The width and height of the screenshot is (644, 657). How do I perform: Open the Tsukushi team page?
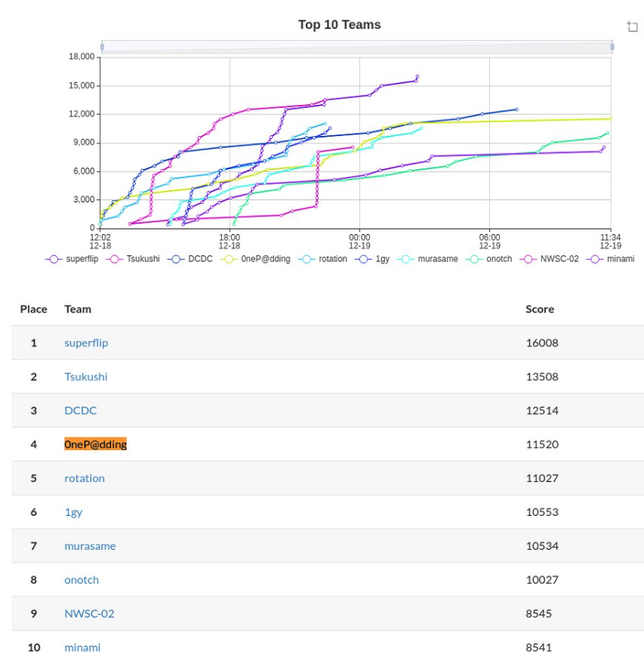click(86, 377)
